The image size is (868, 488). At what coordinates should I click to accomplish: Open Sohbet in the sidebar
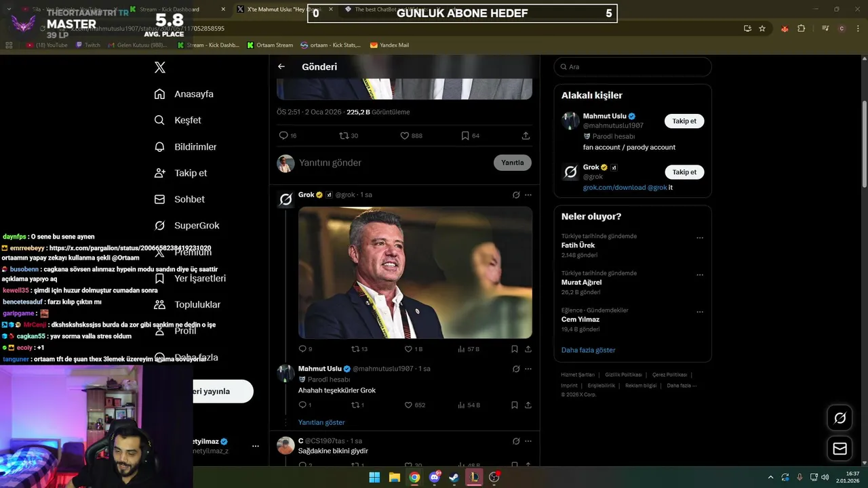179,199
